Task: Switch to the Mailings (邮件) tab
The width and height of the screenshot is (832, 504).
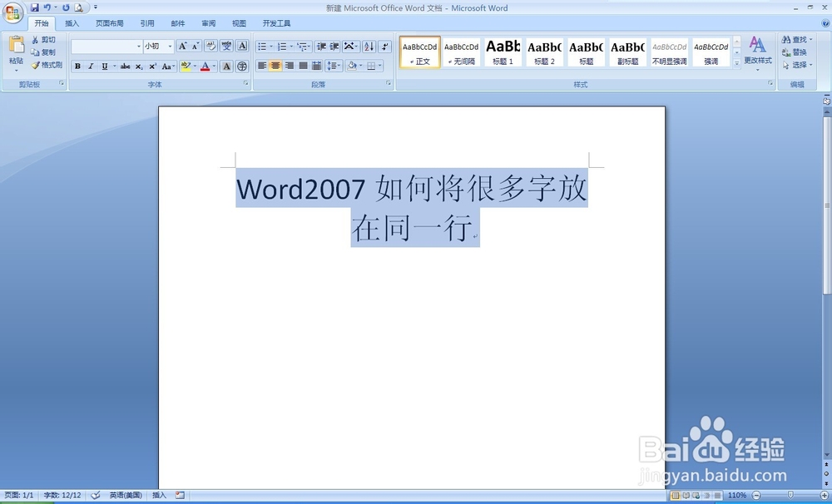Action: [178, 23]
